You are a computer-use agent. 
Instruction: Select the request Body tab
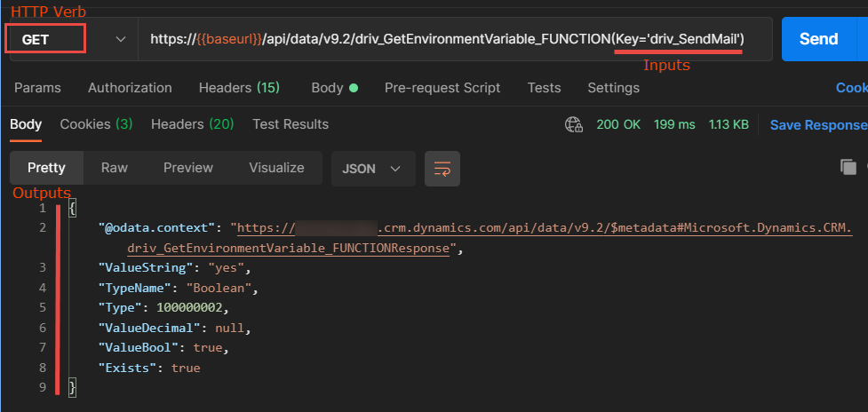click(x=334, y=88)
